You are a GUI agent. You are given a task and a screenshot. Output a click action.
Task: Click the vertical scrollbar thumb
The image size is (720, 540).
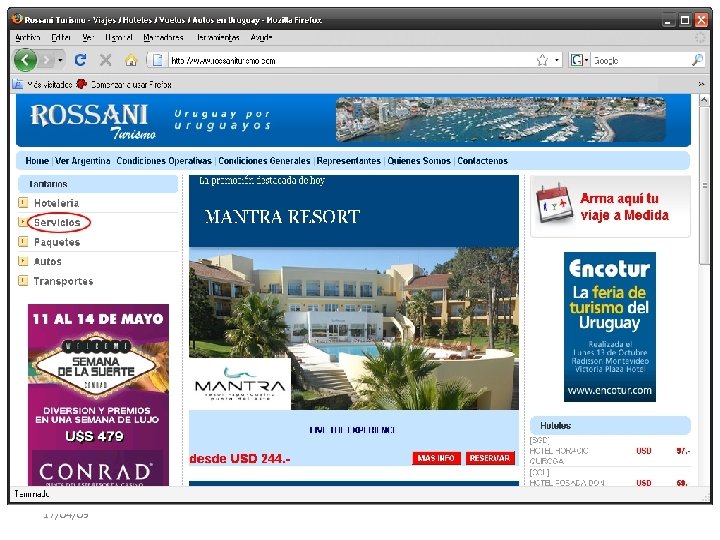coord(704,186)
